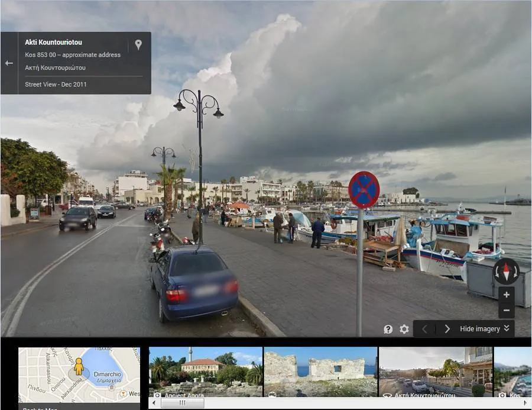
Task: Open the stone ruins by the sea thumbnail
Action: 320,372
